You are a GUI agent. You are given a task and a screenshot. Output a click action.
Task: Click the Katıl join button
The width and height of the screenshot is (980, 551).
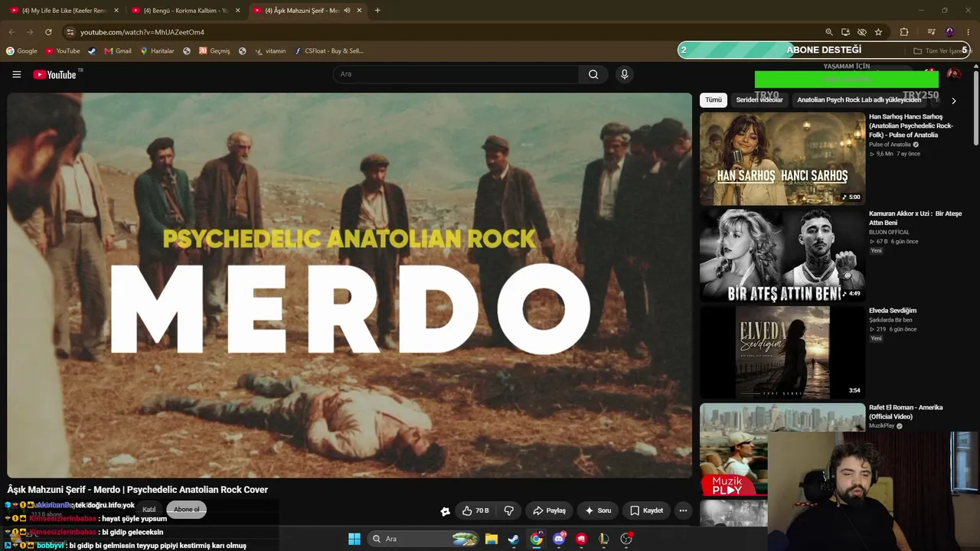click(149, 510)
